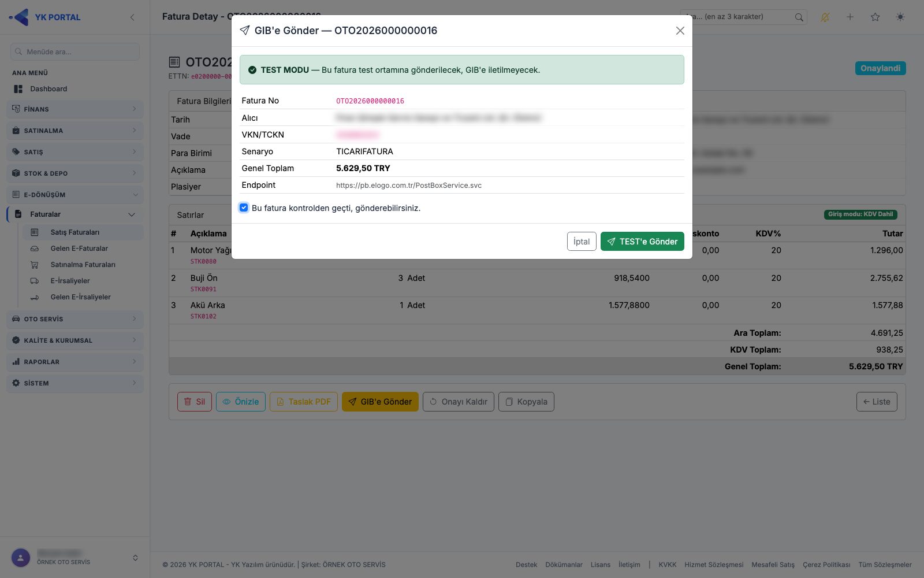924x578 pixels.
Task: Expand the FİNANS menu section
Action: [75, 109]
